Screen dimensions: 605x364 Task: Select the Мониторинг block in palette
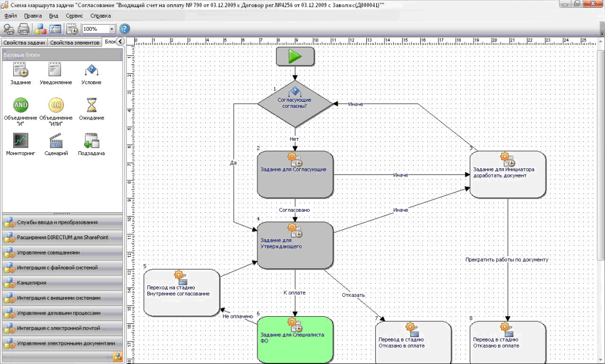(x=20, y=144)
